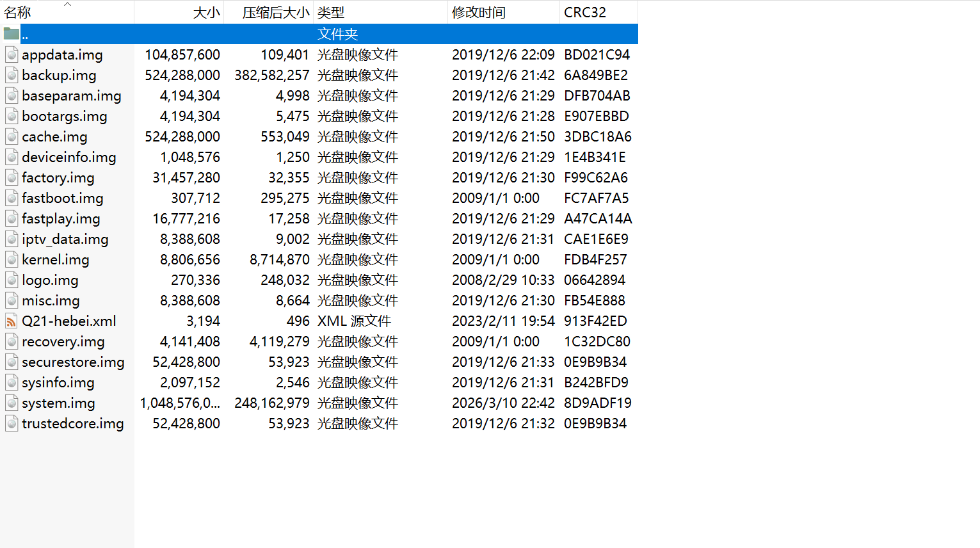Click the compressed size 4,119,279
This screenshot has width=980, height=548.
[x=280, y=341]
